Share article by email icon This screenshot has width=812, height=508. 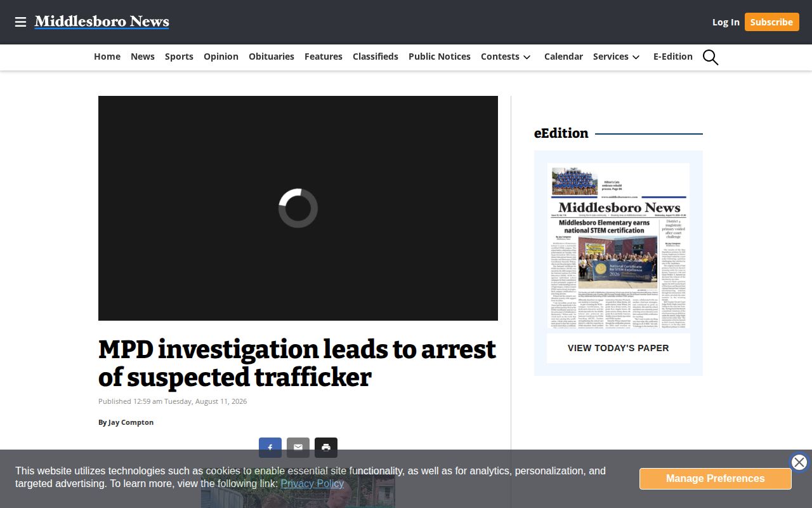pyautogui.click(x=298, y=448)
